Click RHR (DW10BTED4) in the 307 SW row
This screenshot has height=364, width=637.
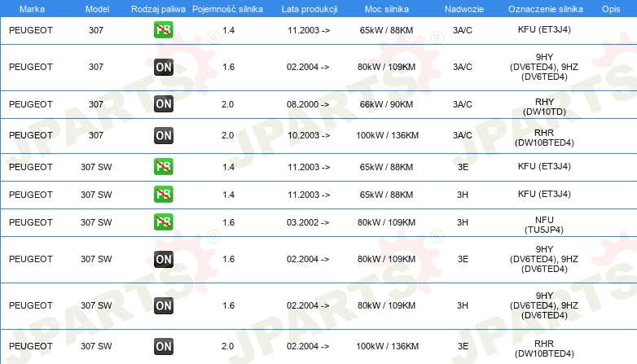(x=544, y=349)
